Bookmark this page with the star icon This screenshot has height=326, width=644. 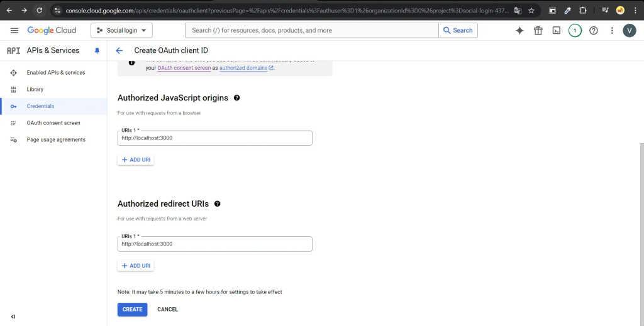click(x=531, y=11)
